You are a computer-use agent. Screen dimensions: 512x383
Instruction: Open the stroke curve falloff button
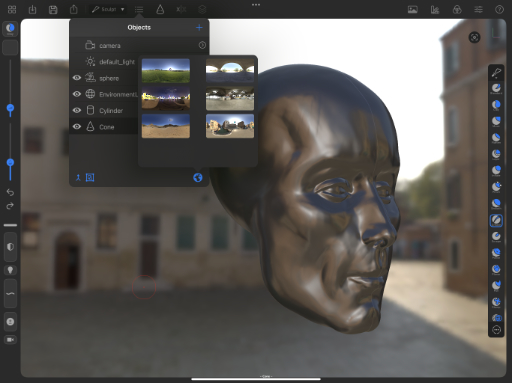pos(10,293)
